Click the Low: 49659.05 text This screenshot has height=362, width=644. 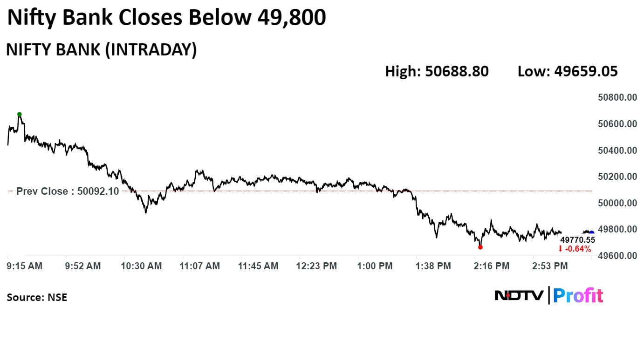(568, 71)
